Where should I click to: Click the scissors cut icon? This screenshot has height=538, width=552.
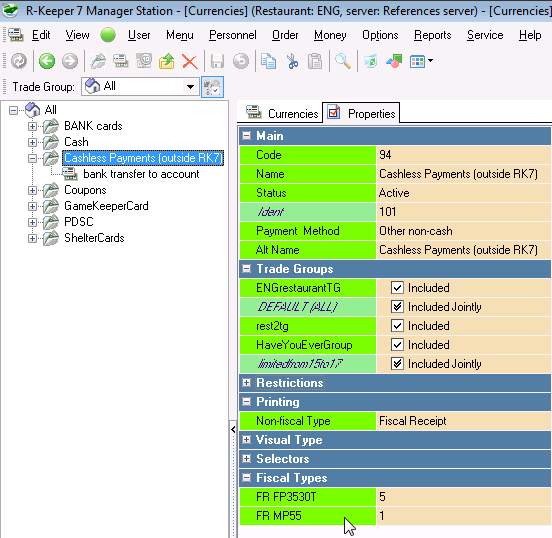coord(292,61)
